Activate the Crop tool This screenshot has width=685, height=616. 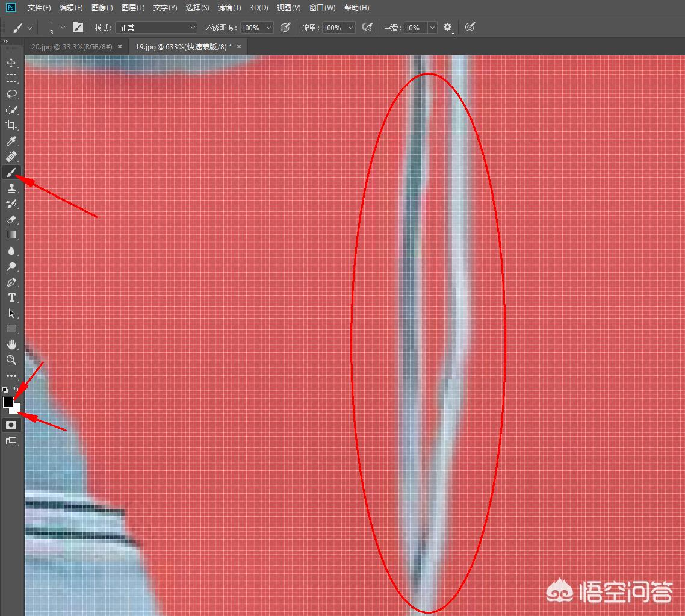point(11,125)
